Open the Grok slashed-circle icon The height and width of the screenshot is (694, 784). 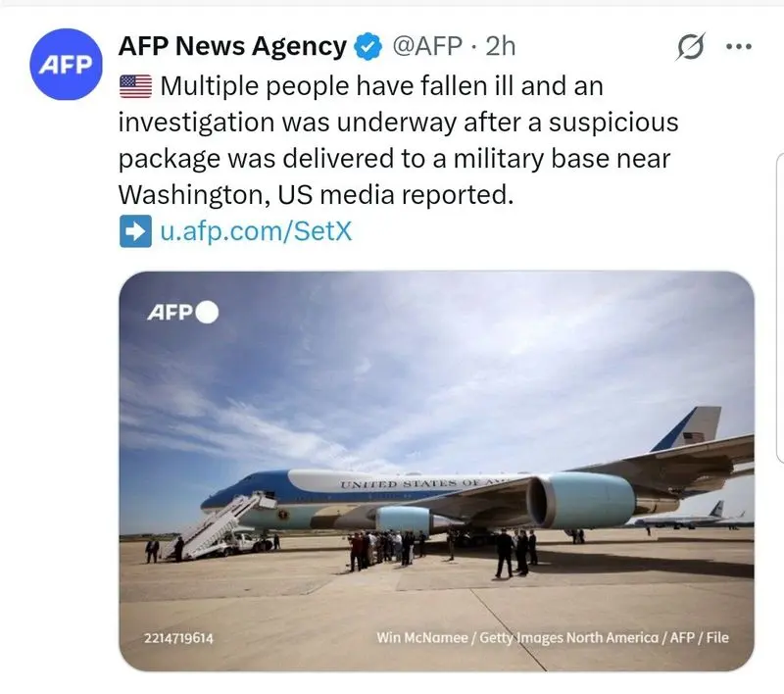(x=692, y=46)
